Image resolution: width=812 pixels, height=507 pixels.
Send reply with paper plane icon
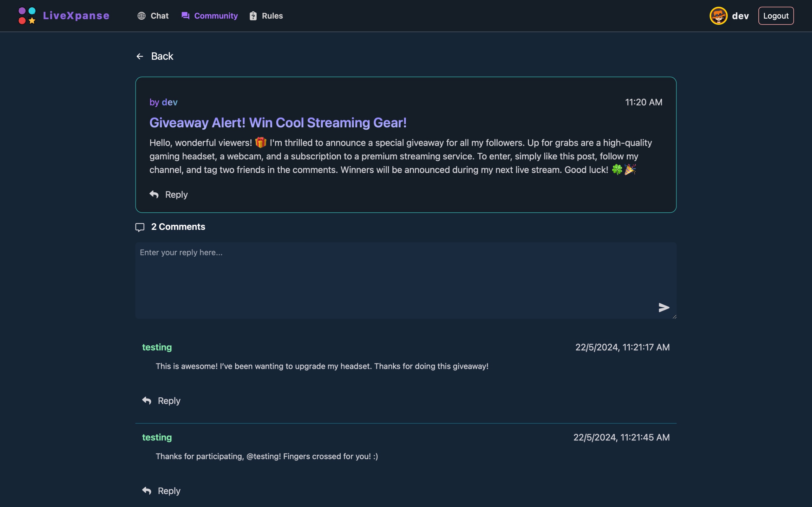tap(664, 307)
